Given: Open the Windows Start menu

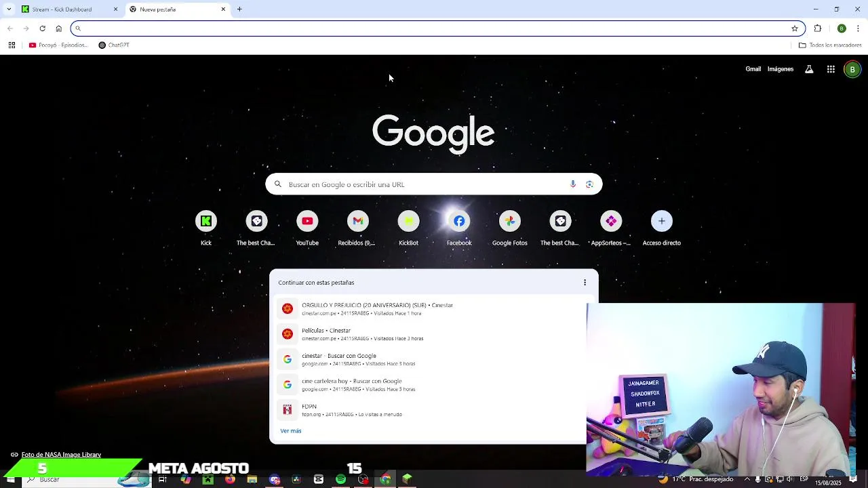Looking at the screenshot, I should 10,479.
